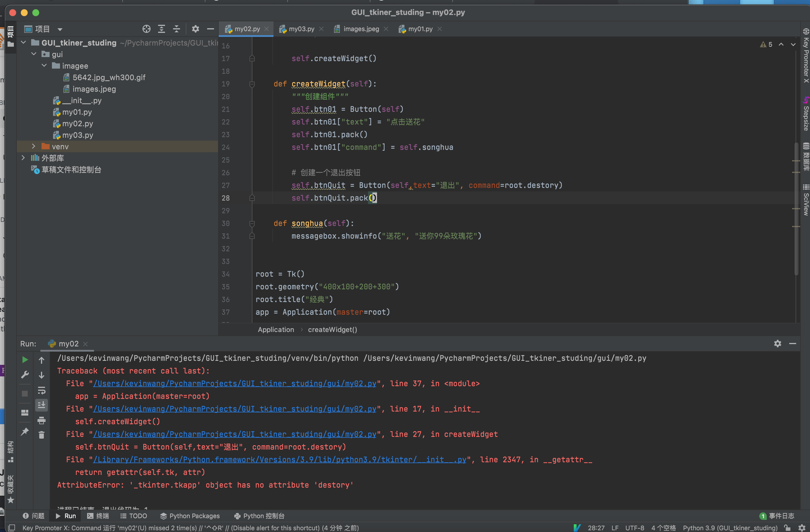810x532 pixels.
Task: Collapse the gui folder
Action: pyautogui.click(x=34, y=54)
